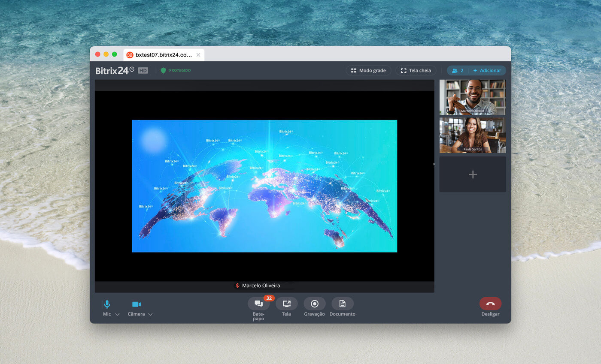
Task: Expand the Câmera options dropdown arrow
Action: coord(150,315)
